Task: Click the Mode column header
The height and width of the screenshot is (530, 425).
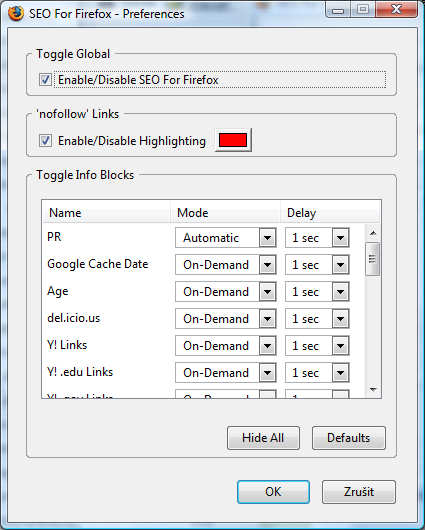Action: point(225,213)
